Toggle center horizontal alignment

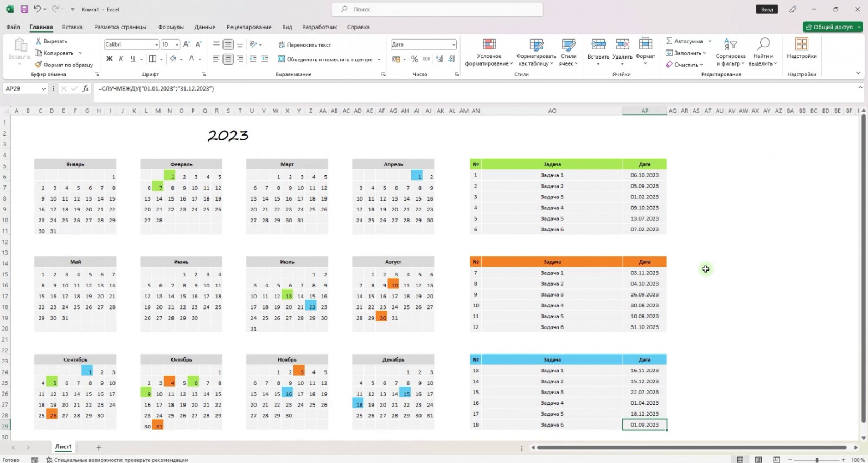(228, 59)
